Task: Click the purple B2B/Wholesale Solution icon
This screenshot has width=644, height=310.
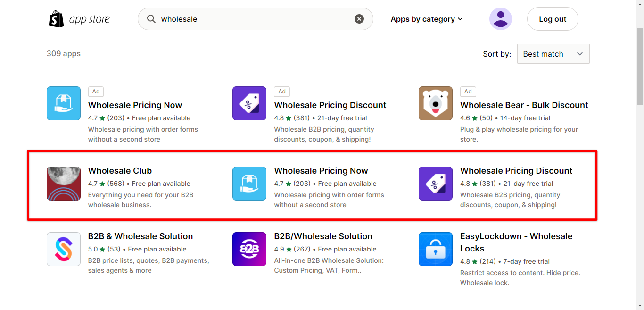Action: 249,249
